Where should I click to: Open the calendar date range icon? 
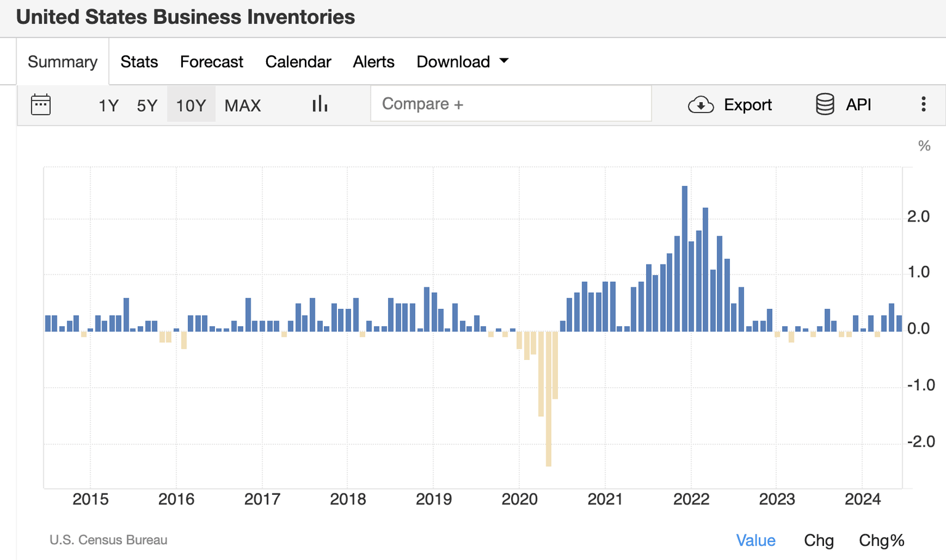pos(41,105)
